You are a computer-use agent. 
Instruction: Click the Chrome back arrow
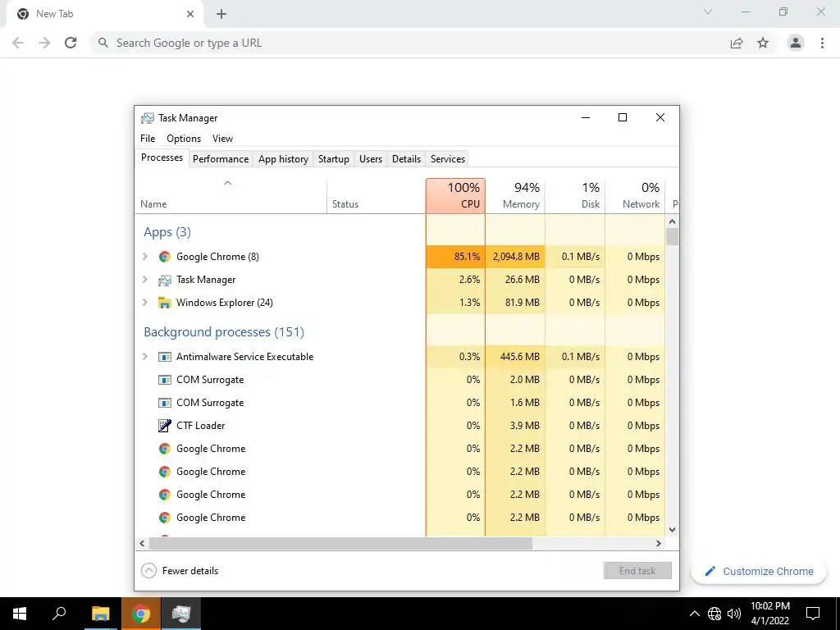pyautogui.click(x=18, y=43)
